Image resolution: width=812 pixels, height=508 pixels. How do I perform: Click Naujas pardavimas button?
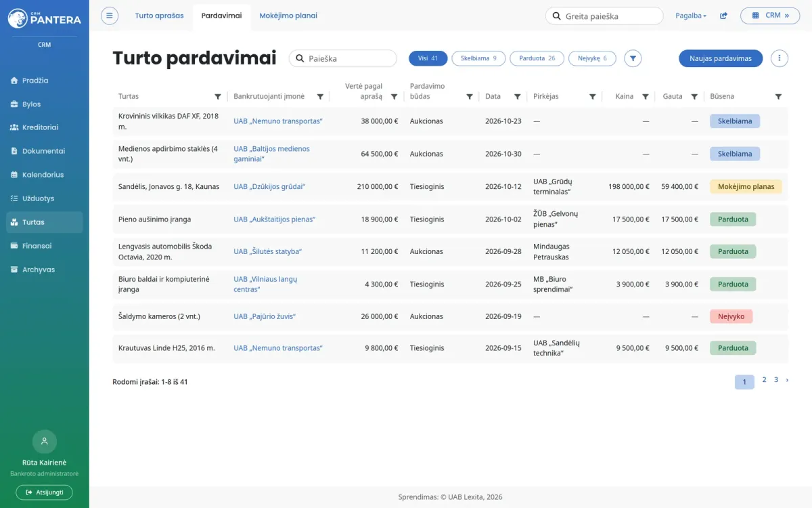tap(721, 58)
